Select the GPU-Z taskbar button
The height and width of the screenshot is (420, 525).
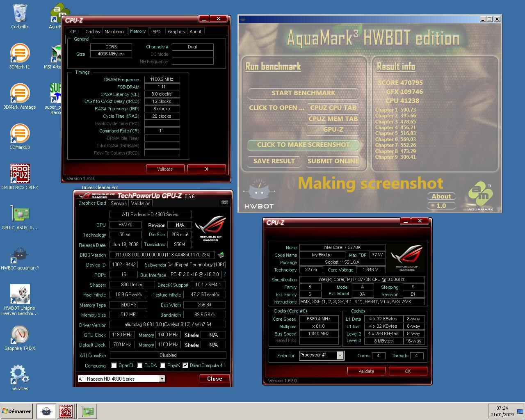[87, 411]
